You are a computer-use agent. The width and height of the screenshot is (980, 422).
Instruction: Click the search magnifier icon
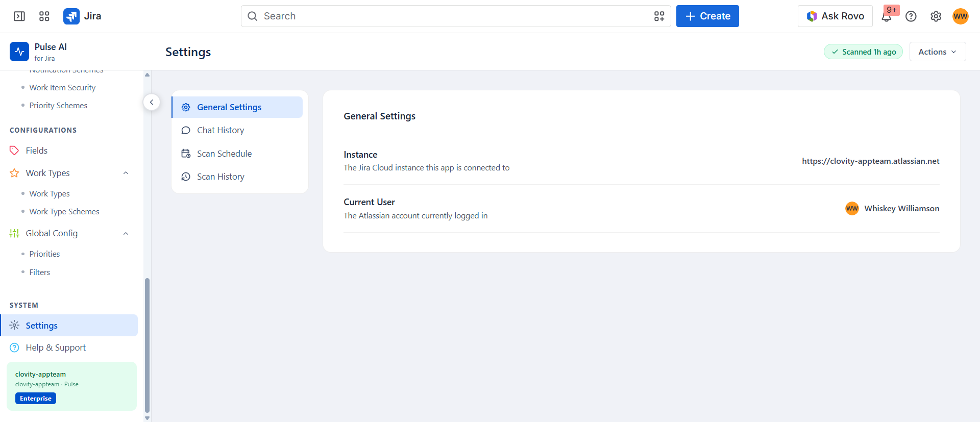(x=252, y=16)
